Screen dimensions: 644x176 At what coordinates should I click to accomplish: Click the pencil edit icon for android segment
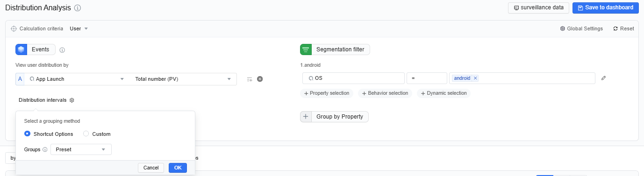click(603, 78)
